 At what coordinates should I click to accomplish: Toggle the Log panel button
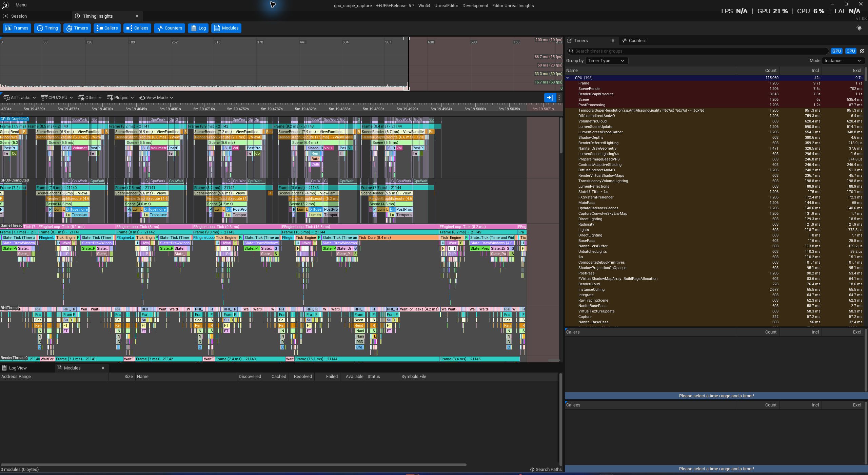[198, 28]
